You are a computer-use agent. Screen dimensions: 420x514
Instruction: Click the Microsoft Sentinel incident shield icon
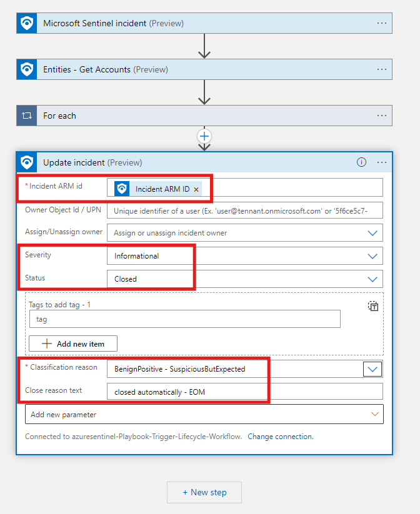coord(27,24)
